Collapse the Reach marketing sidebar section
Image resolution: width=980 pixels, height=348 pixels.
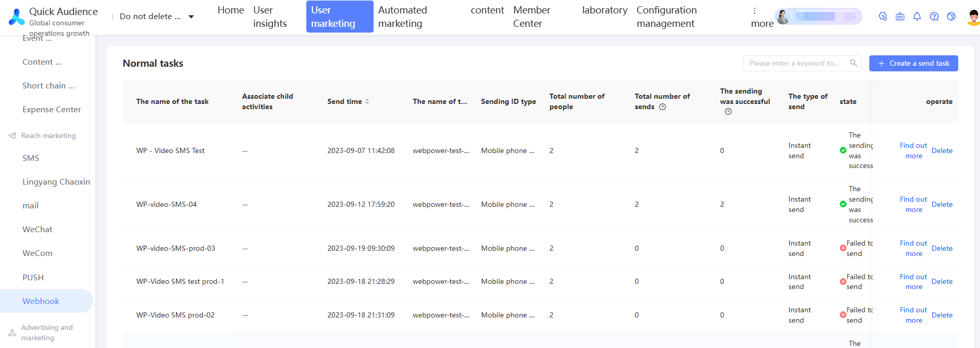(x=49, y=135)
